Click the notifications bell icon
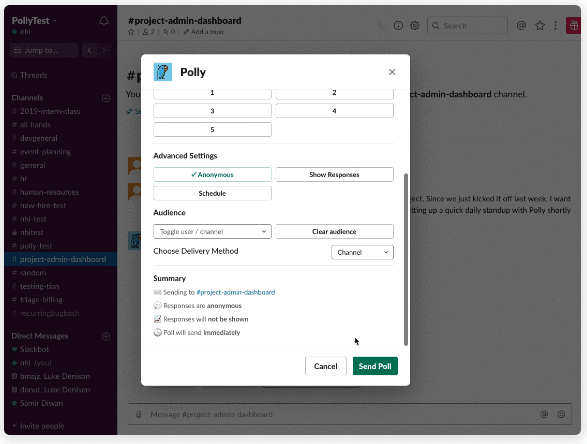Image resolution: width=587 pixels, height=444 pixels. coord(104,21)
